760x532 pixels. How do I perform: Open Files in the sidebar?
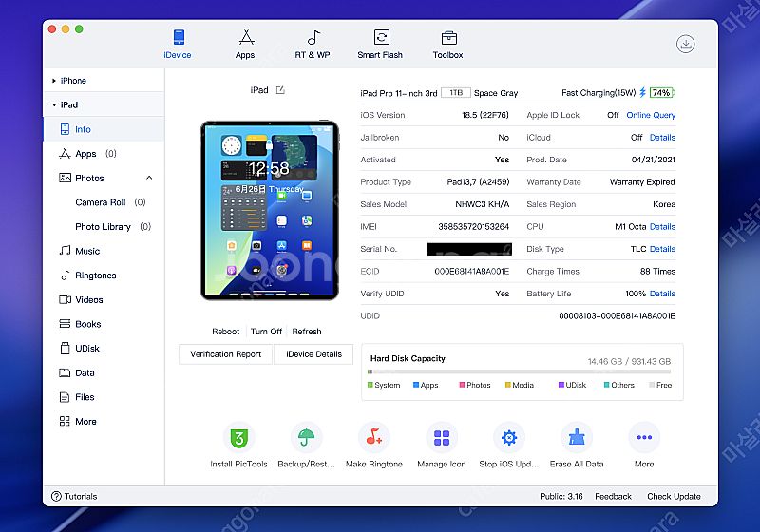pos(77,397)
